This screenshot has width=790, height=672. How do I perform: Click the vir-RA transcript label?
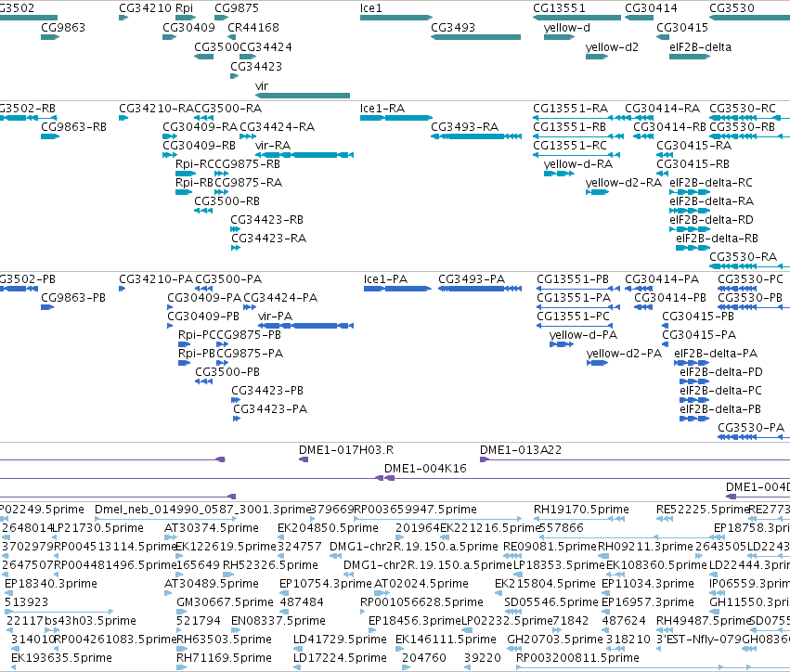click(x=273, y=146)
